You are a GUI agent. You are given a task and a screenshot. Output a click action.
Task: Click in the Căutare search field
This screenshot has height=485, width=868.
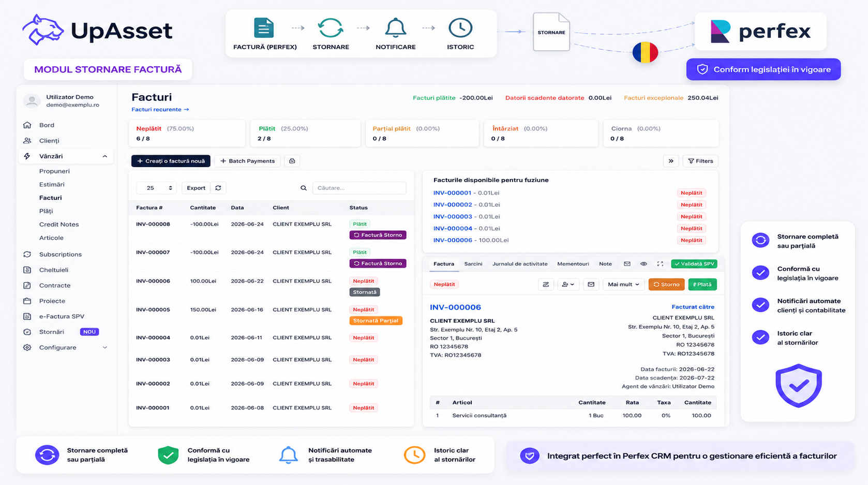tap(359, 188)
